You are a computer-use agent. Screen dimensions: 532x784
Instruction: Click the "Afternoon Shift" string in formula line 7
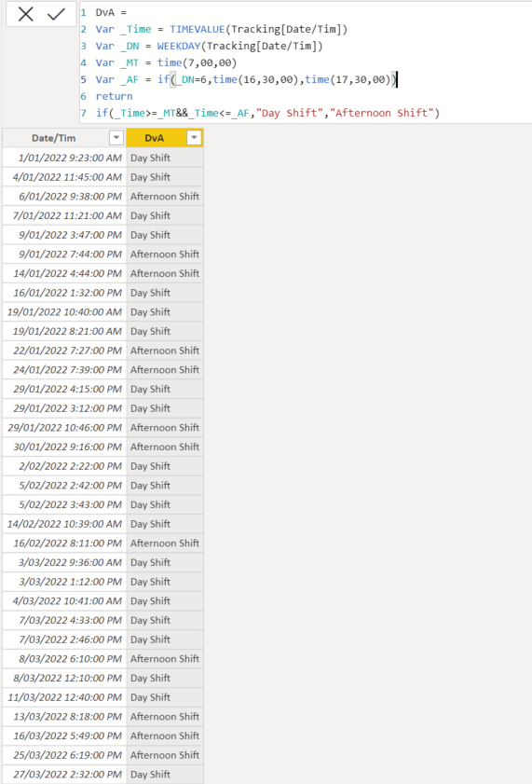[382, 113]
